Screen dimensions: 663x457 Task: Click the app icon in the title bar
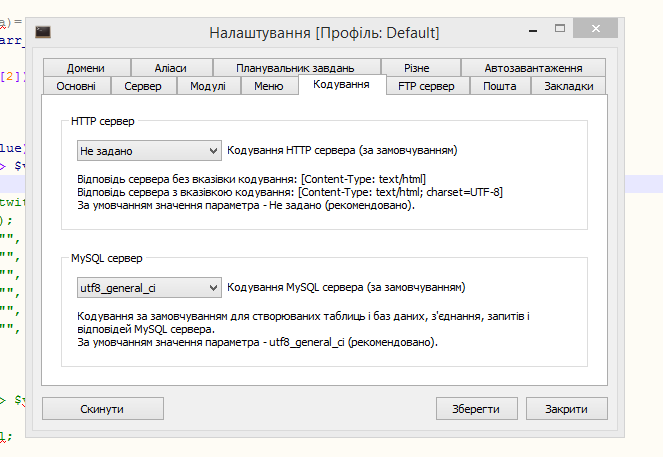(x=43, y=32)
